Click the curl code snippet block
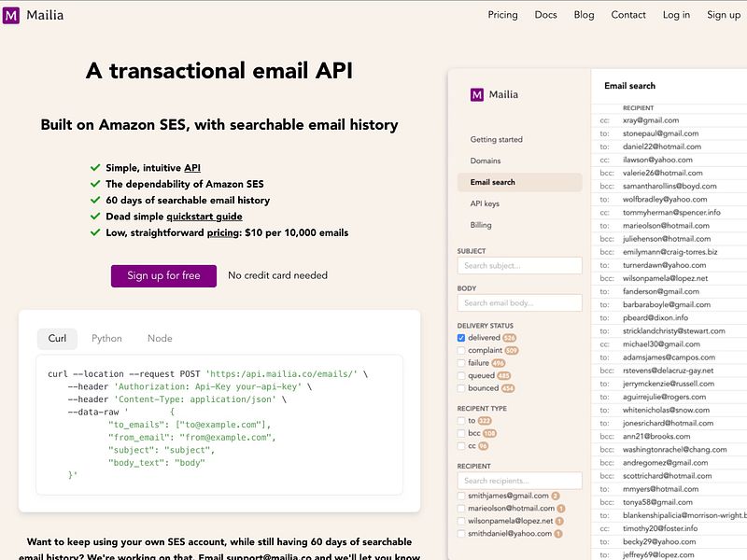This screenshot has width=747, height=560. pos(219,425)
